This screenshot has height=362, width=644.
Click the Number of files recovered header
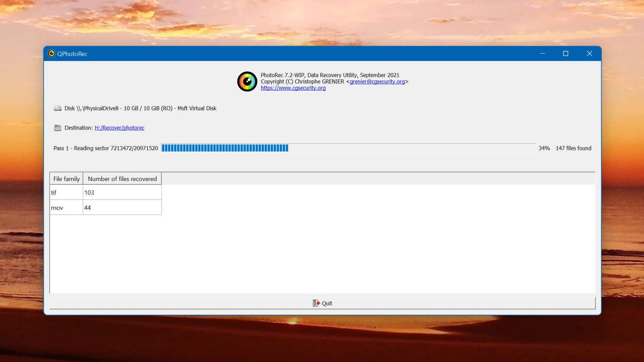pos(122,179)
